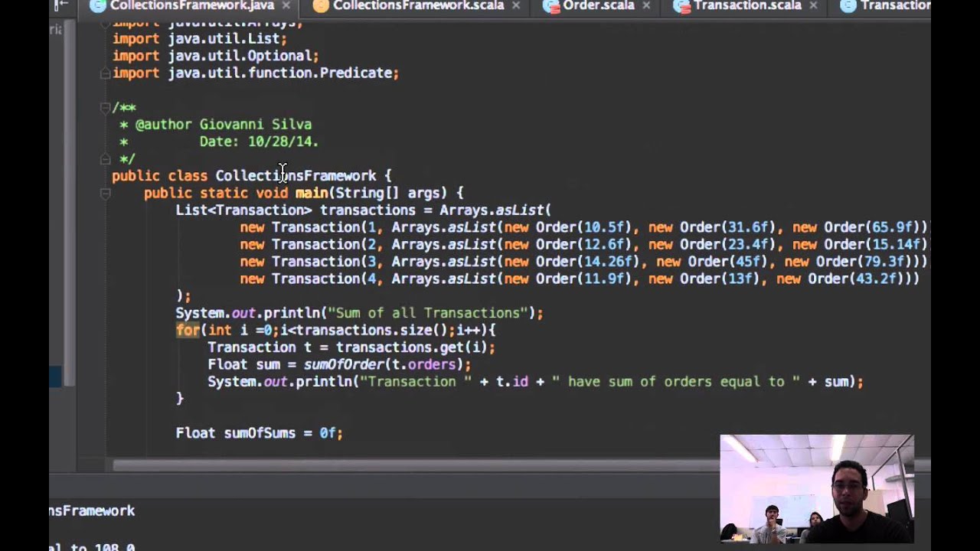Screen dimensions: 980x551
Task: Click the fold marker at the Javadoc end
Action: point(105,159)
